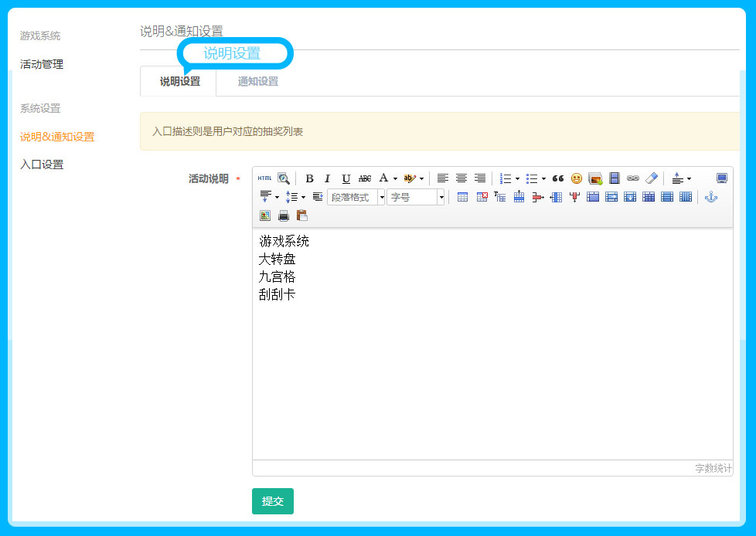Click the insert table icon

462,197
